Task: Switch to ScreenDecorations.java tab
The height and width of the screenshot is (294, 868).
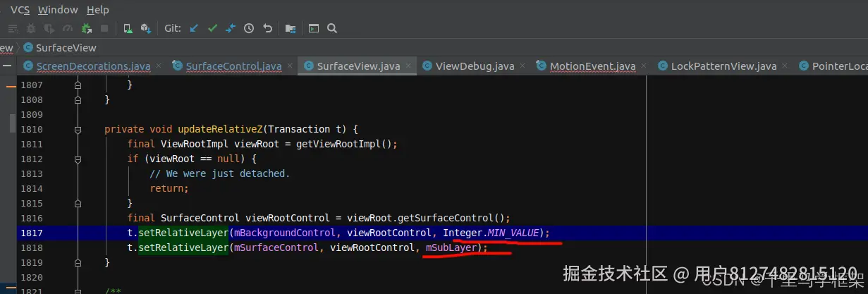Action: [93, 66]
